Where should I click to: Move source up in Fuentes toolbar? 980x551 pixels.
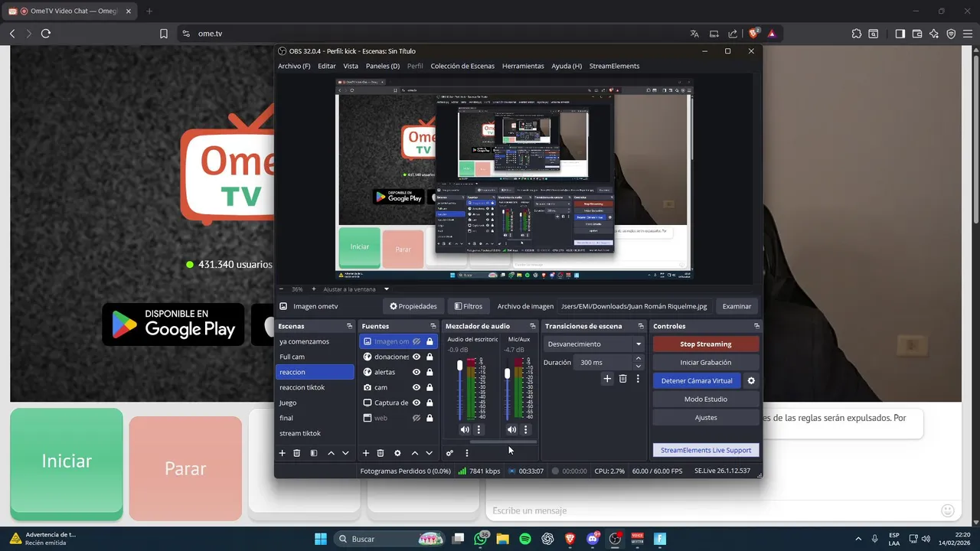(x=414, y=453)
